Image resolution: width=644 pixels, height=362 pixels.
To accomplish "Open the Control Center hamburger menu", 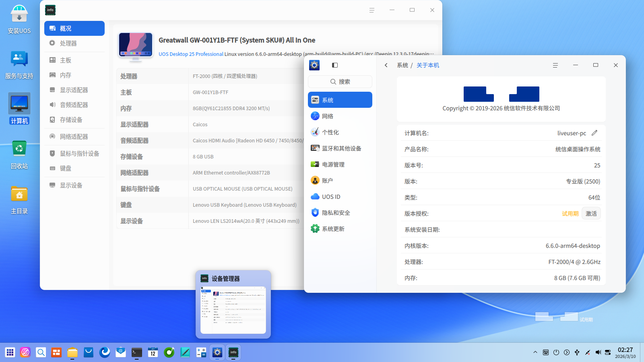I will 555,65.
